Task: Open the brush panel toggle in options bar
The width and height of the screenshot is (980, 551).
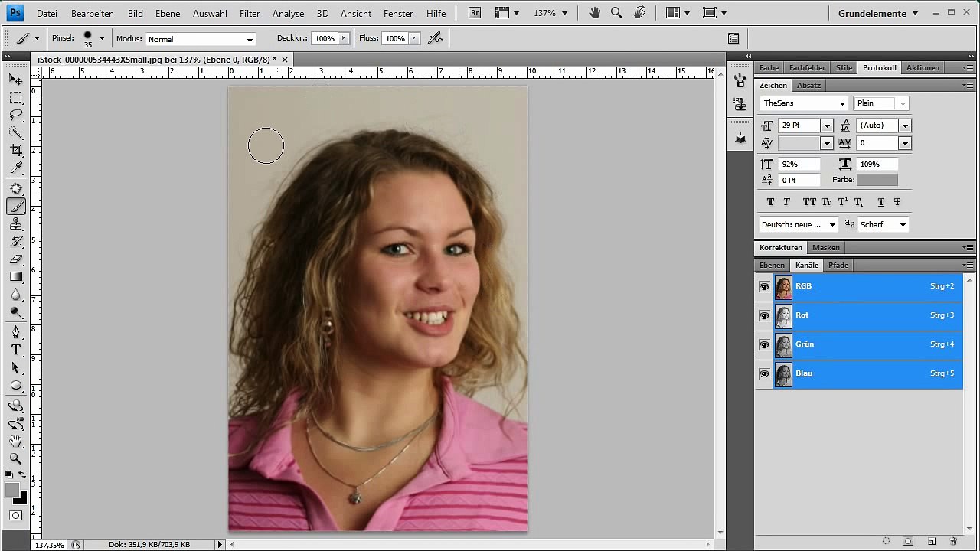Action: pyautogui.click(x=733, y=38)
